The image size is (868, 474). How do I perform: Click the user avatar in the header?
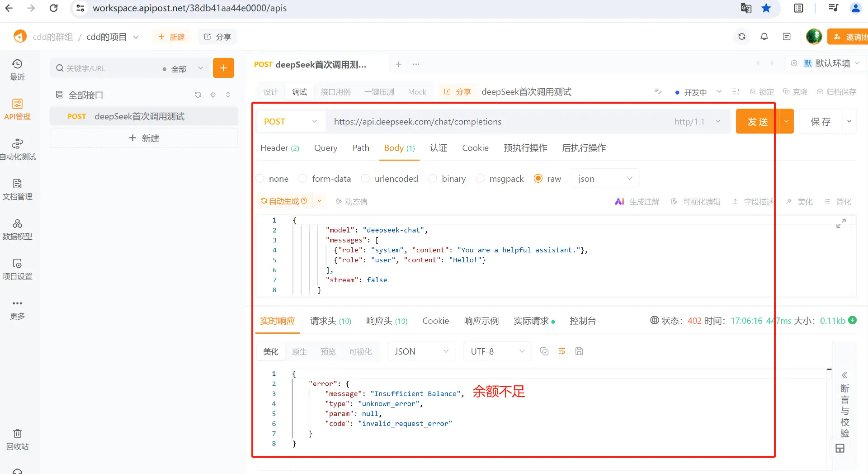(814, 37)
